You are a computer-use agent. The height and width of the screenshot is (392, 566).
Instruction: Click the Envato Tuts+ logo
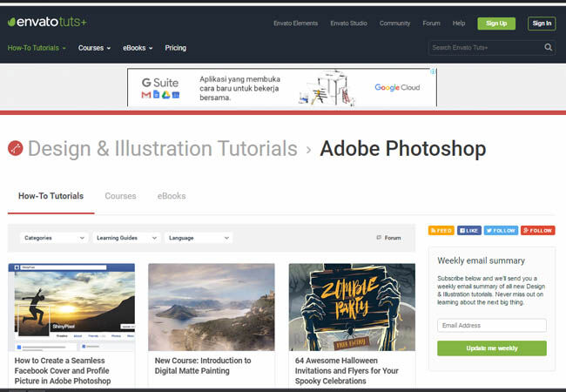pos(47,22)
